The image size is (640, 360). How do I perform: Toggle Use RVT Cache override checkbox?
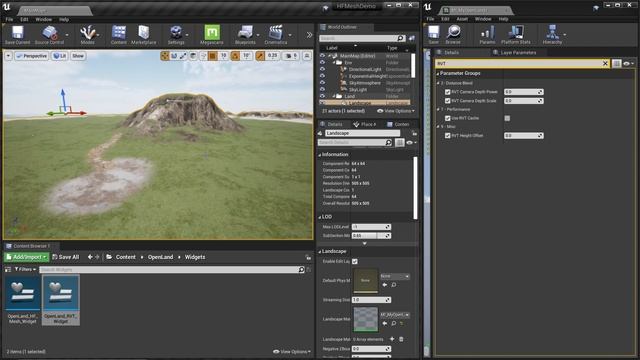click(447, 118)
